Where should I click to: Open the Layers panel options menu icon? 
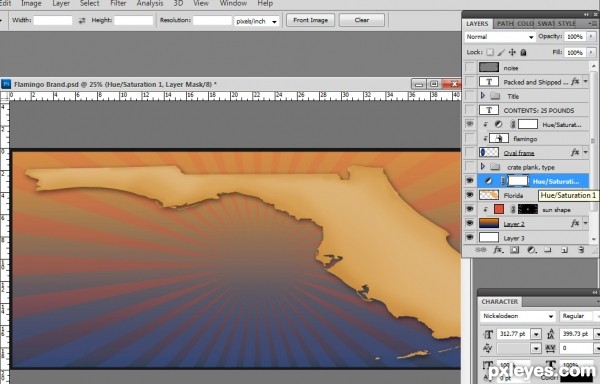coord(593,23)
